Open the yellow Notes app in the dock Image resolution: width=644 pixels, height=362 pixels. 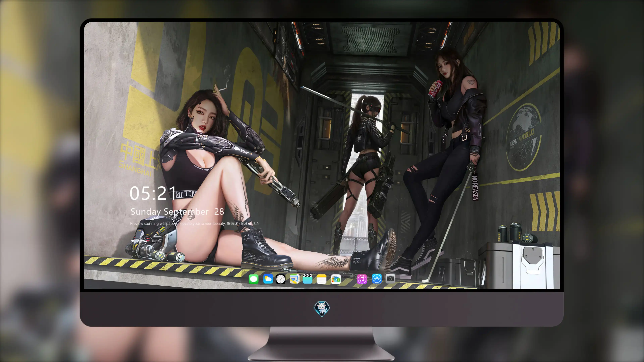(x=321, y=279)
